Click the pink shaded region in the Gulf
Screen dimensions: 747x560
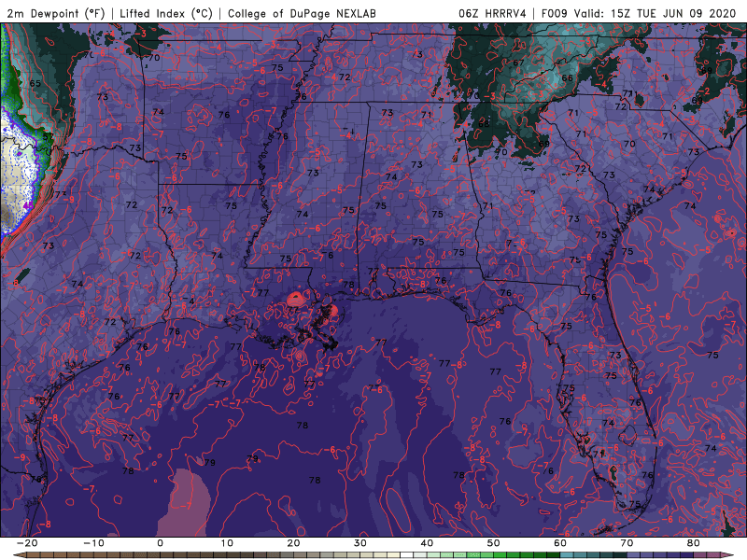(184, 502)
